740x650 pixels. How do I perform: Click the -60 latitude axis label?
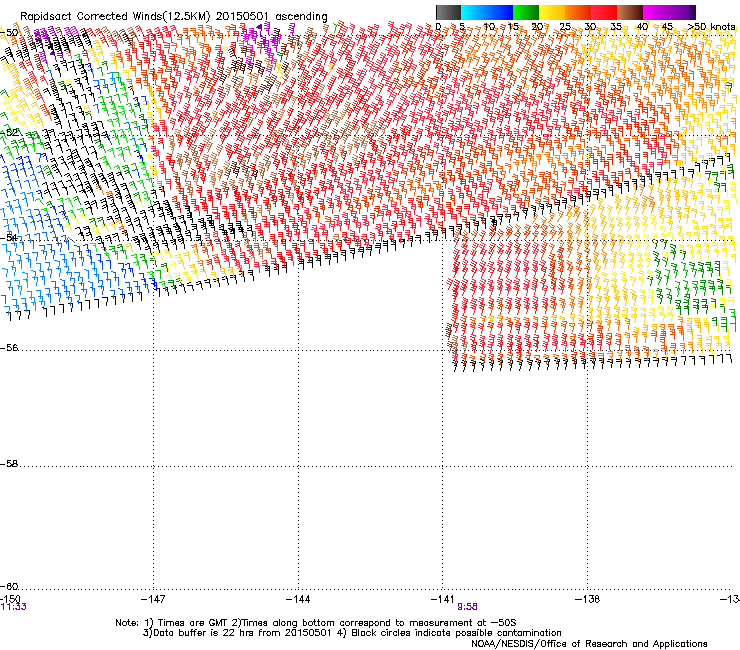[9, 586]
